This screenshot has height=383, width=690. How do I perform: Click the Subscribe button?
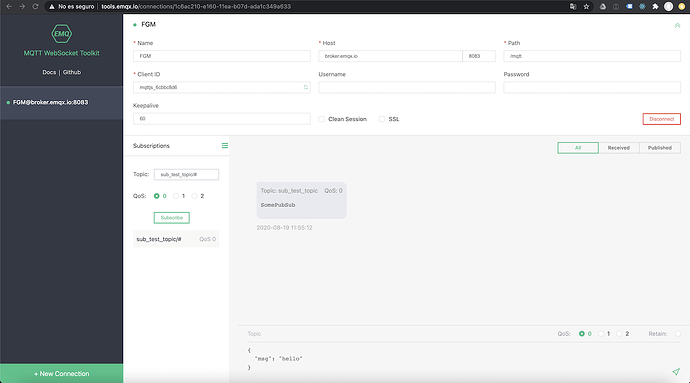pyautogui.click(x=172, y=218)
